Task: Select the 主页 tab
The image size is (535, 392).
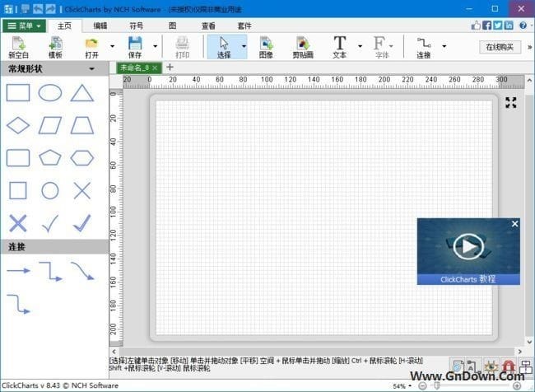Action: (64, 26)
